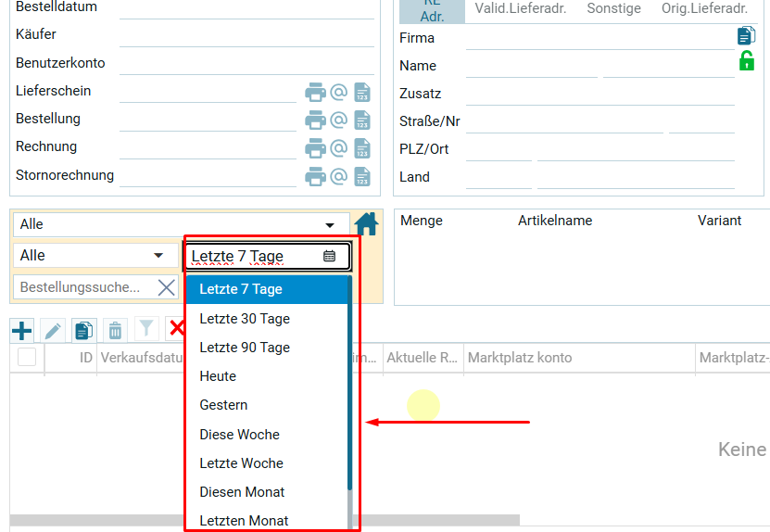Choose Letzte 30 Tage from list
Viewport: 770px width, 532px height.
[245, 319]
